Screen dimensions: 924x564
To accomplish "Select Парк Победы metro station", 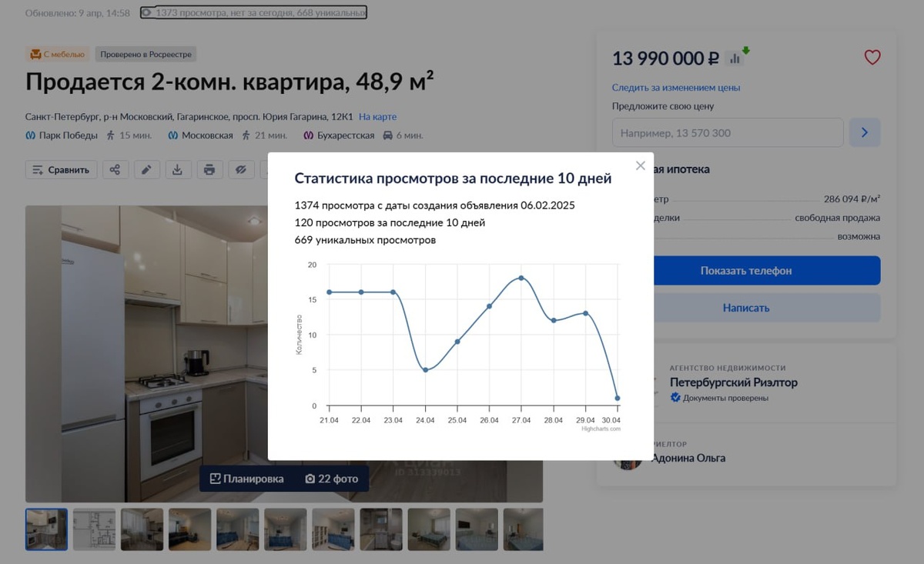I will coord(68,135).
